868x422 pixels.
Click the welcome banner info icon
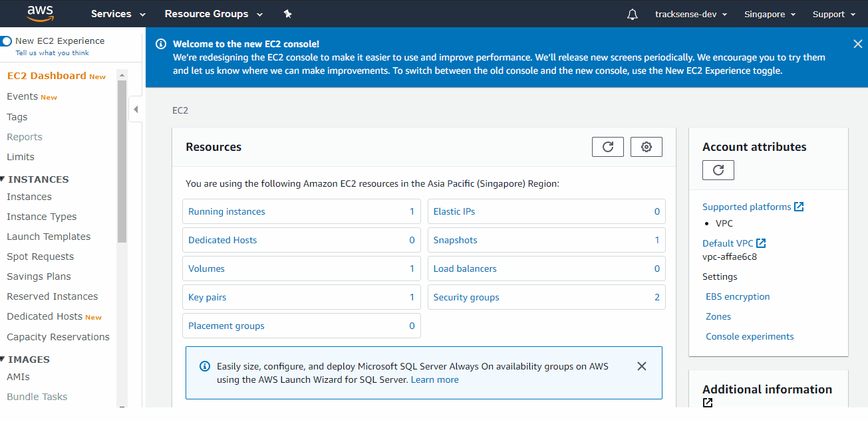click(161, 44)
